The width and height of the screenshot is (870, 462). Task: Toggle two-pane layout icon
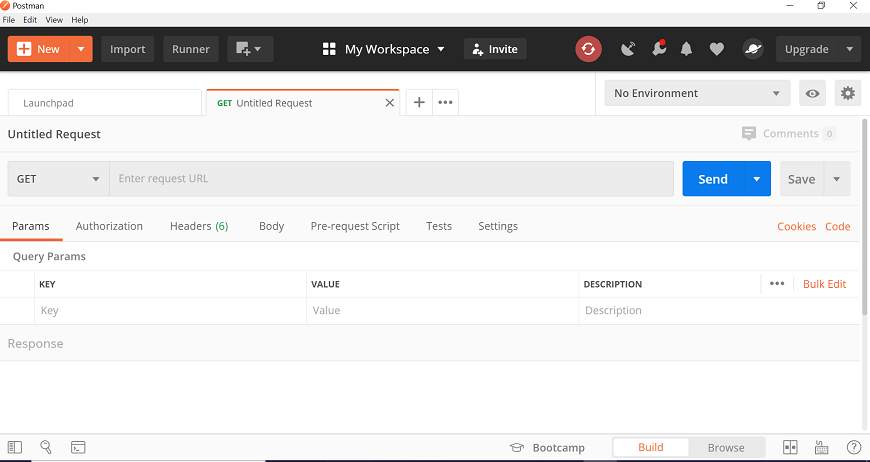(x=790, y=448)
